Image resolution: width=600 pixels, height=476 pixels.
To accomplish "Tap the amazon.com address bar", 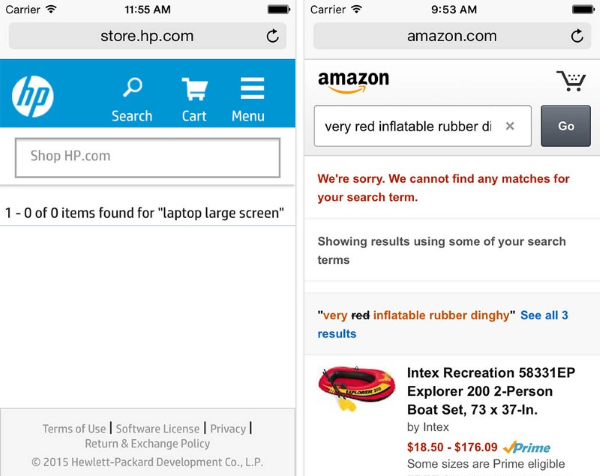I will point(452,36).
